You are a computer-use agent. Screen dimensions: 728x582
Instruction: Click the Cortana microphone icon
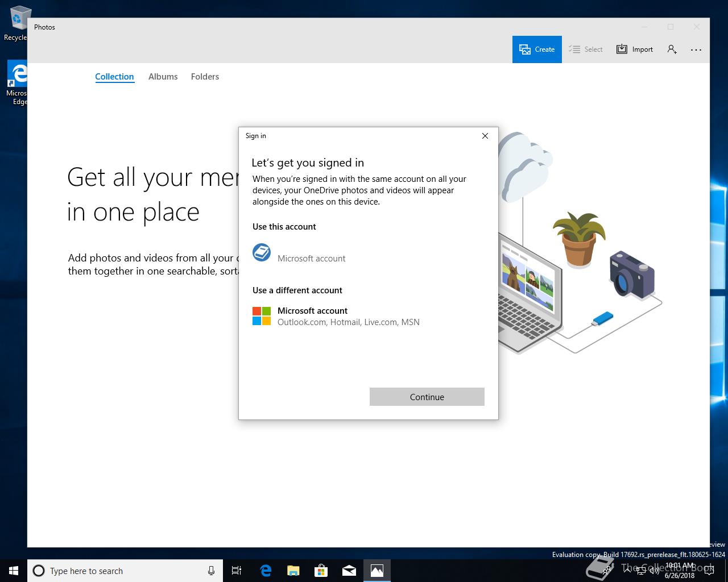click(x=211, y=571)
